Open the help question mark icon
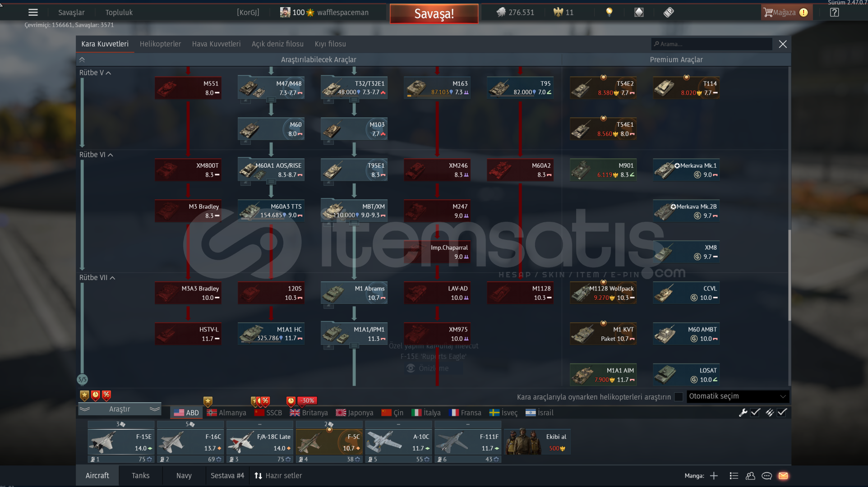 (x=834, y=12)
